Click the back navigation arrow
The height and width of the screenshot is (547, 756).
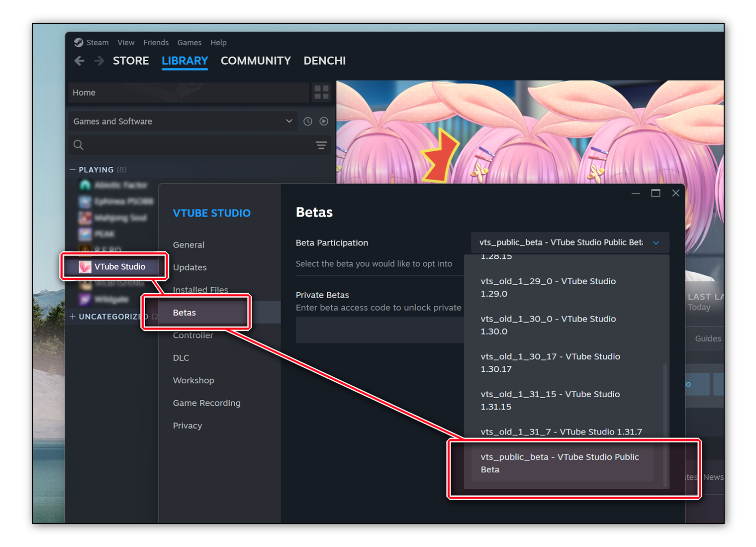[x=79, y=60]
